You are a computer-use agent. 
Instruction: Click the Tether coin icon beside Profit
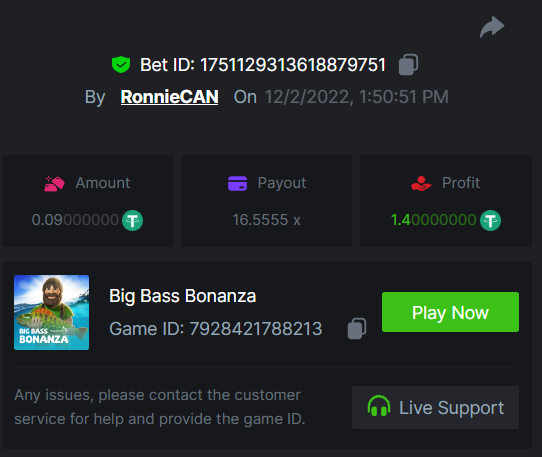coord(490,220)
